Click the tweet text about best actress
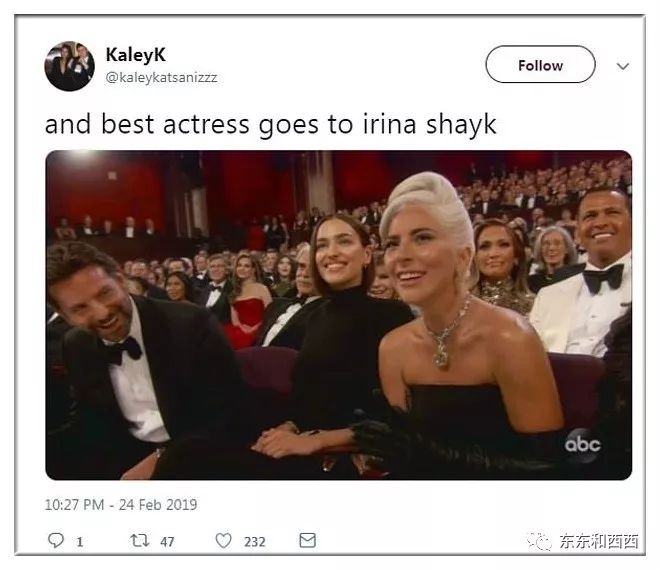This screenshot has width=660, height=570. coord(270,125)
